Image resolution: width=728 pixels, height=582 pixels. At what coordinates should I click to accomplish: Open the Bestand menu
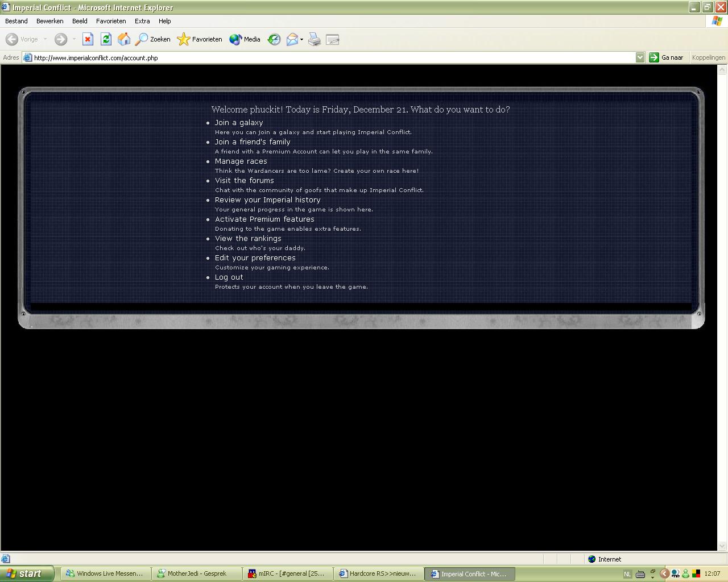point(16,21)
